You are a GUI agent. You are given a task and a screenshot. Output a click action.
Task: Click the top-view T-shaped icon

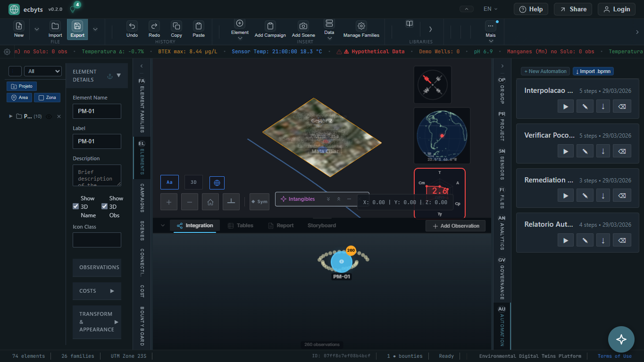pos(231,202)
